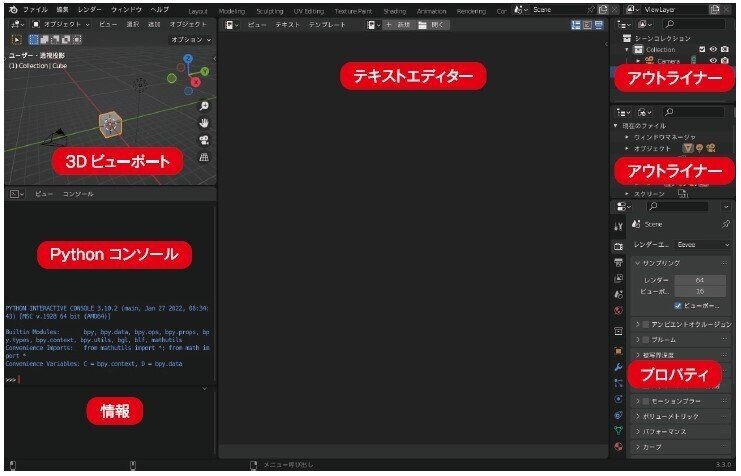Click the new view layer icon beside ViewLayer
The image size is (741, 476).
click(x=714, y=9)
